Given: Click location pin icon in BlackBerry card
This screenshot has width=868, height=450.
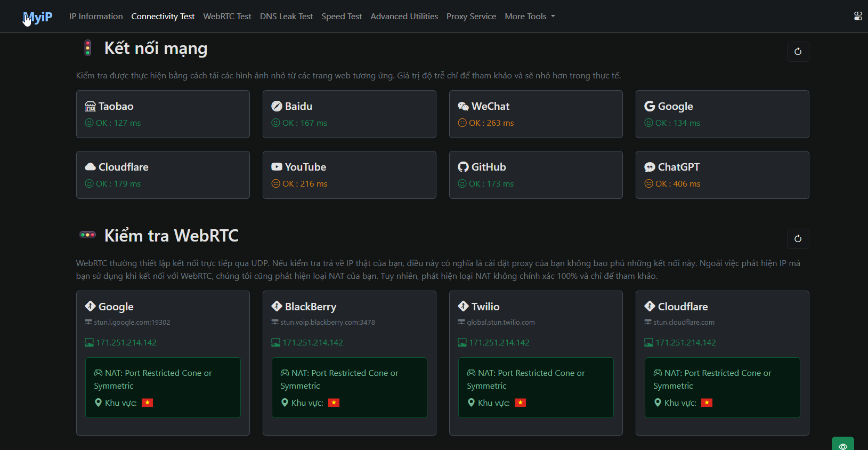Looking at the screenshot, I should [285, 403].
